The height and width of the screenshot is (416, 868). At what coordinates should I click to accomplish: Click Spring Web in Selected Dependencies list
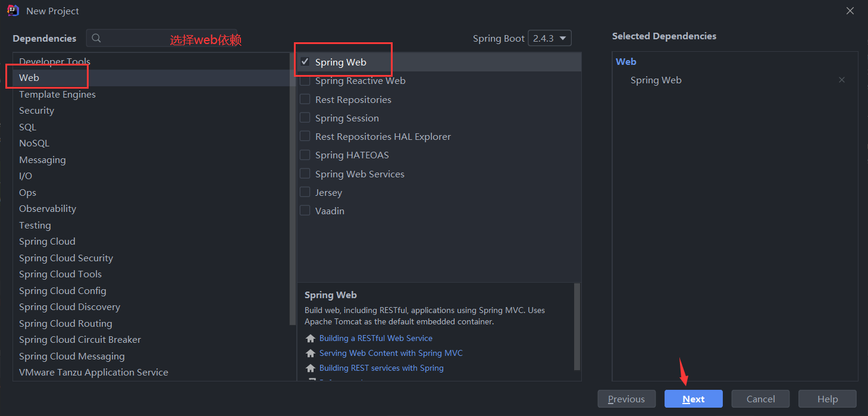pos(656,80)
